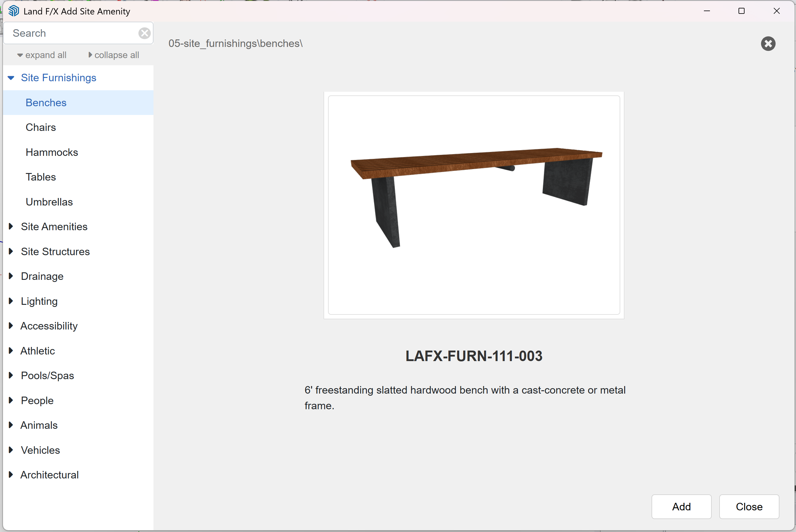Expand the Site Amenities category

[x=54, y=227]
